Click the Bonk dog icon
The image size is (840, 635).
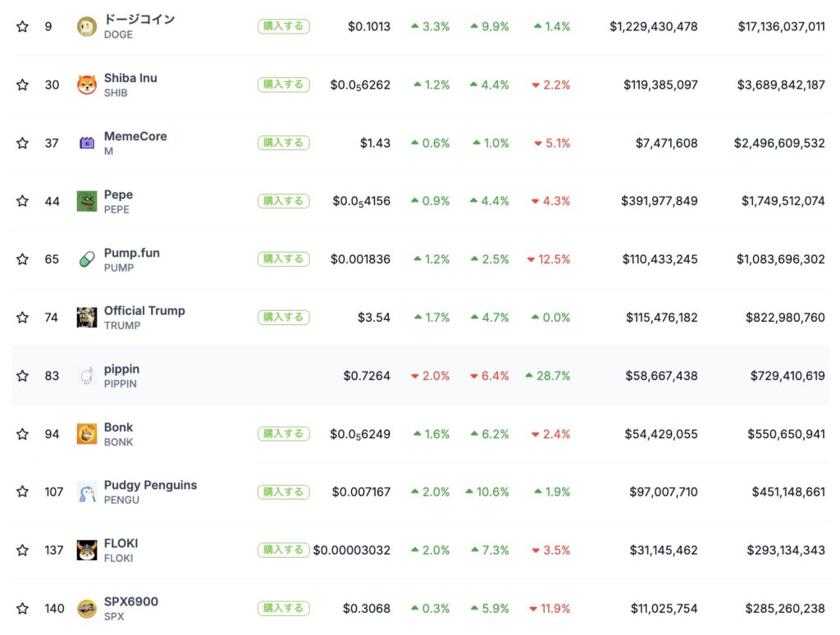point(86,434)
